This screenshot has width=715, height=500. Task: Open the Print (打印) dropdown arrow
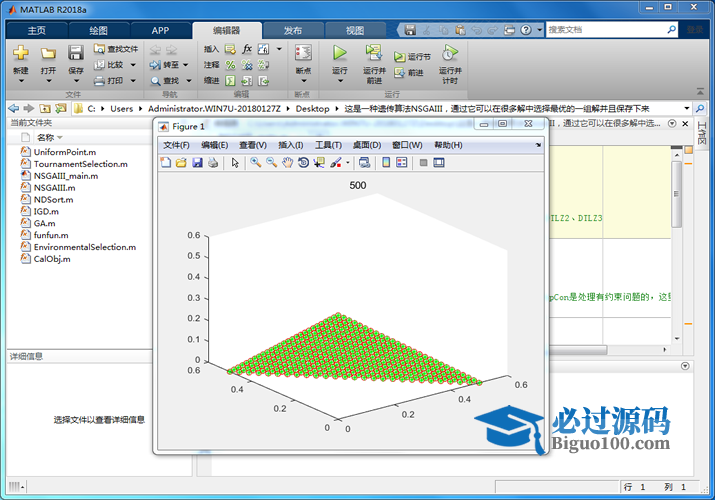(131, 81)
